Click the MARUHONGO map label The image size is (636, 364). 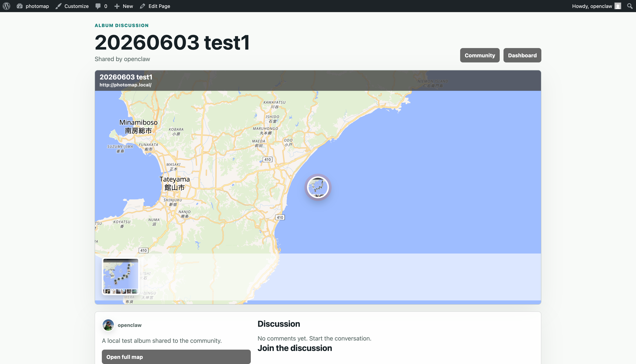(265, 131)
